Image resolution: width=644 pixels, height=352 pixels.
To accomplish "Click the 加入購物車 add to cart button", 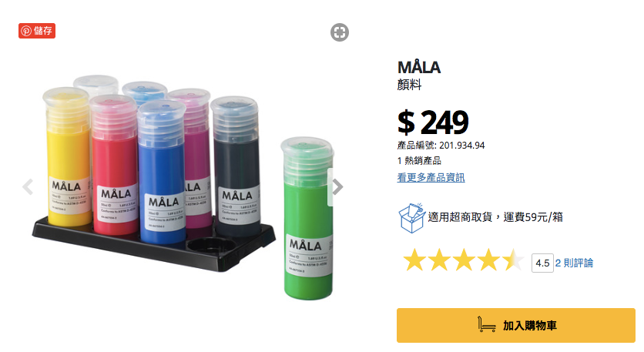I will [x=516, y=325].
